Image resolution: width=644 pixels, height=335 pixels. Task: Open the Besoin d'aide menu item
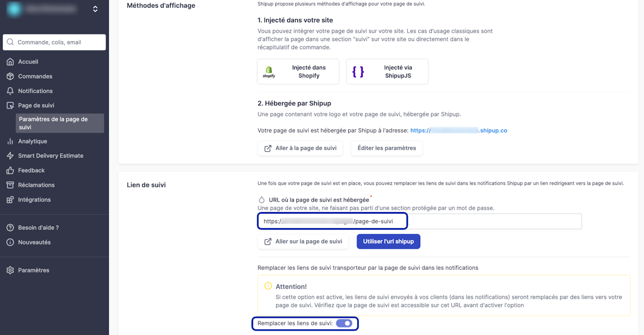tap(38, 228)
